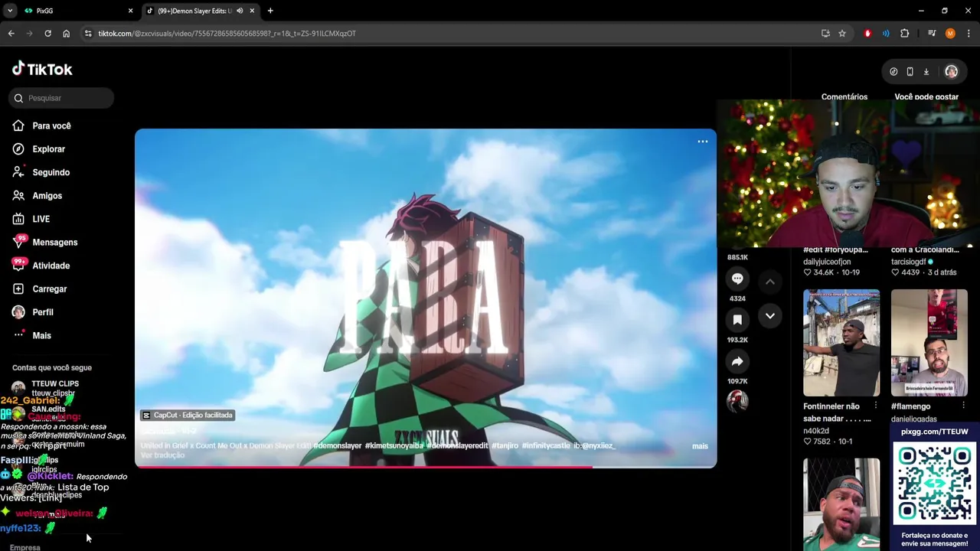The image size is (980, 551).
Task: Click the Explorar compass icon
Action: pyautogui.click(x=18, y=149)
